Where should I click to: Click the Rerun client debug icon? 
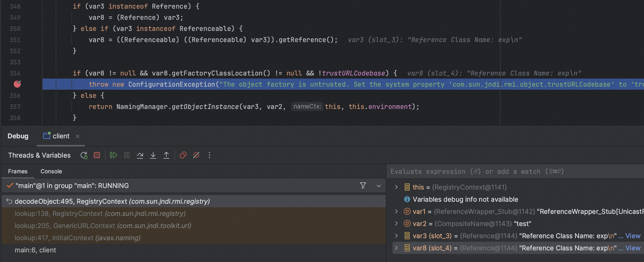(84, 155)
